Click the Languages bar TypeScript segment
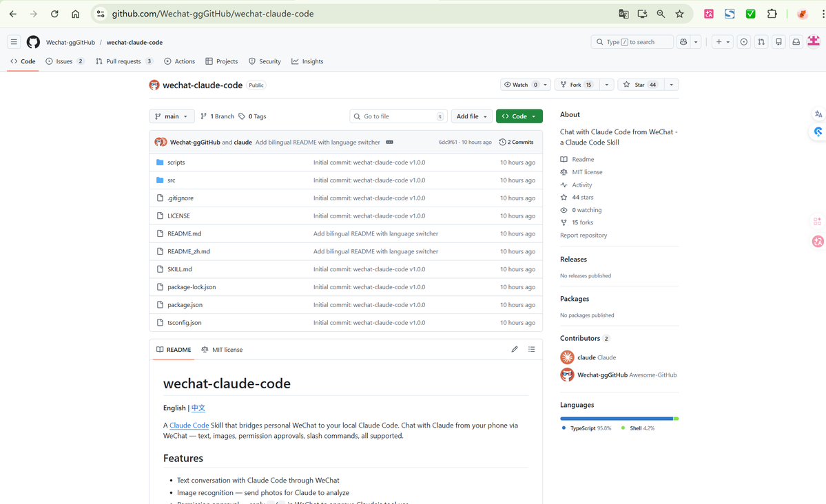Viewport: 826px width, 504px height. 617,419
